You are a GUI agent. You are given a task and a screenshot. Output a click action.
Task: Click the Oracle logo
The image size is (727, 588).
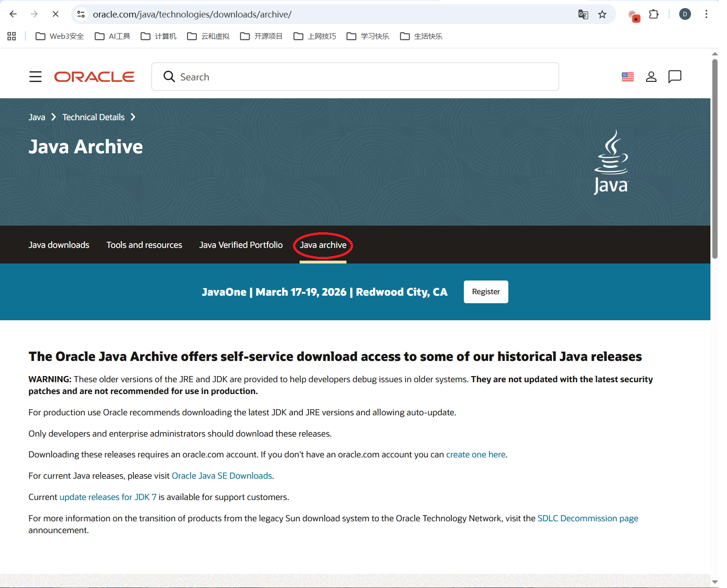point(95,77)
